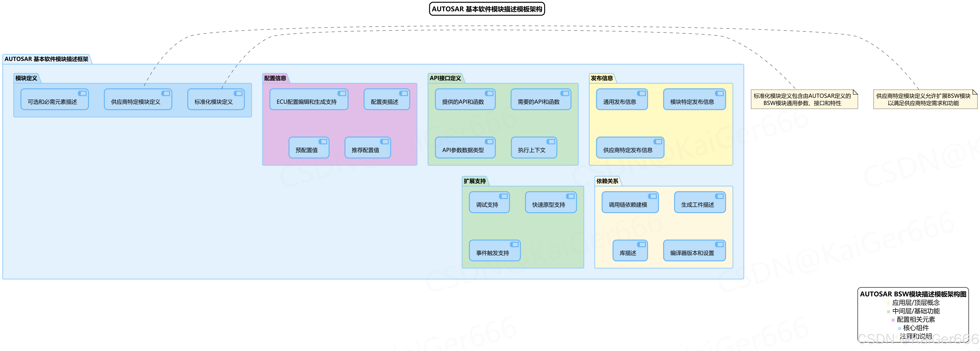The height and width of the screenshot is (351, 980).
Task: Select the 需要的API和函数 component
Action: pyautogui.click(x=541, y=99)
